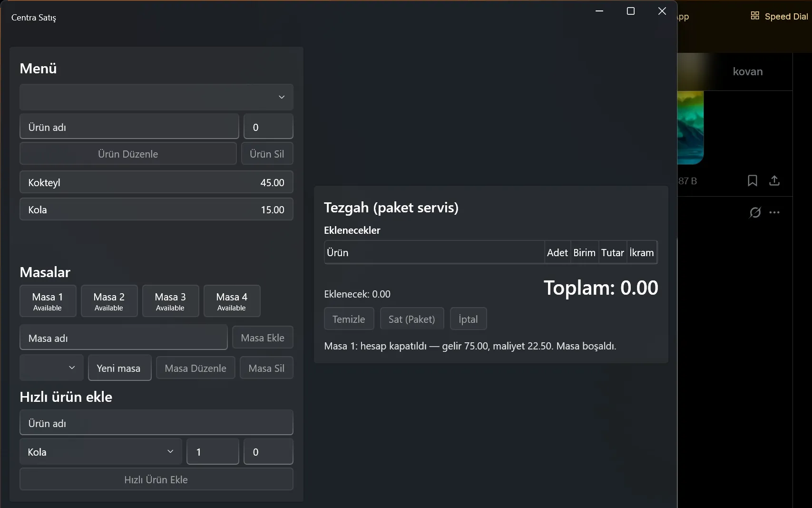
Task: Click the Ürün column header
Action: pos(435,252)
